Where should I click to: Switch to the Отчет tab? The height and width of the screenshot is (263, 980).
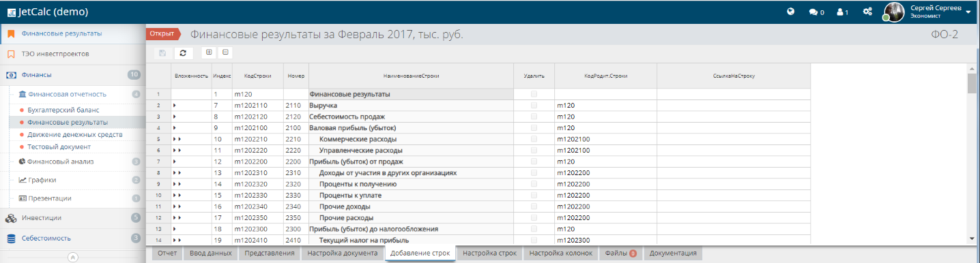[x=167, y=253]
